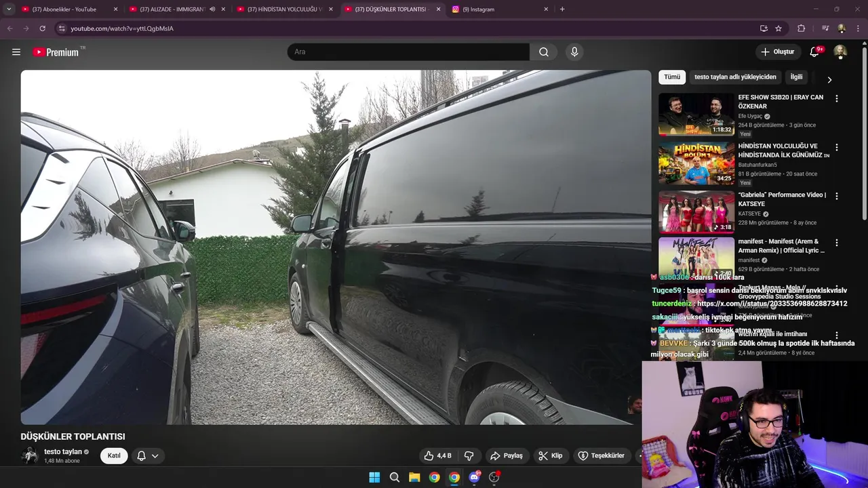The width and height of the screenshot is (868, 488).
Task: Open Chrome tab search dropdown arrow
Action: point(9,9)
